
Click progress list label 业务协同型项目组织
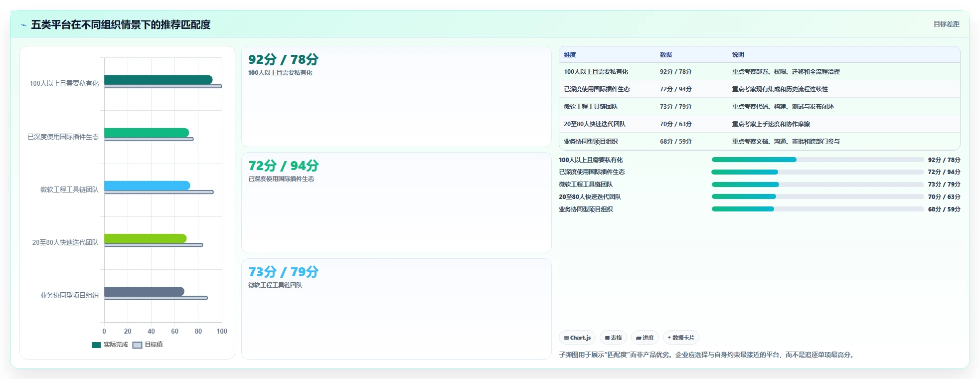(586, 209)
